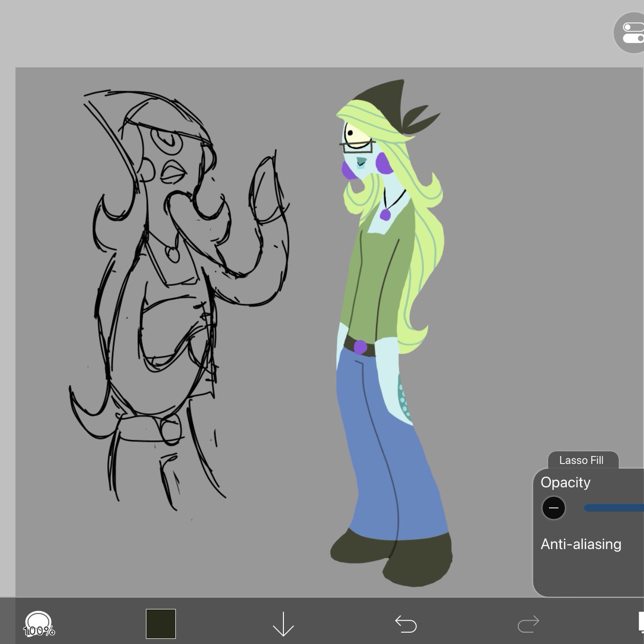Open the brush tool icon showing 100%

click(x=39, y=624)
